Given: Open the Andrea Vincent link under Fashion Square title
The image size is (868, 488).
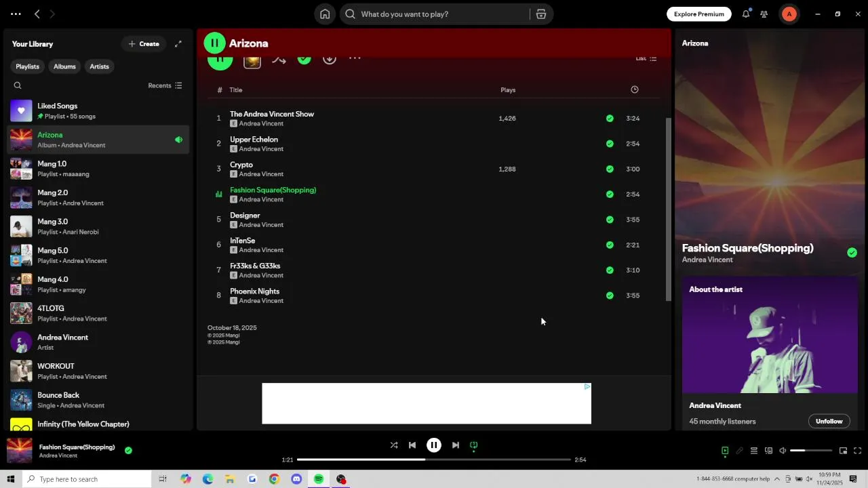Looking at the screenshot, I should pos(707,260).
